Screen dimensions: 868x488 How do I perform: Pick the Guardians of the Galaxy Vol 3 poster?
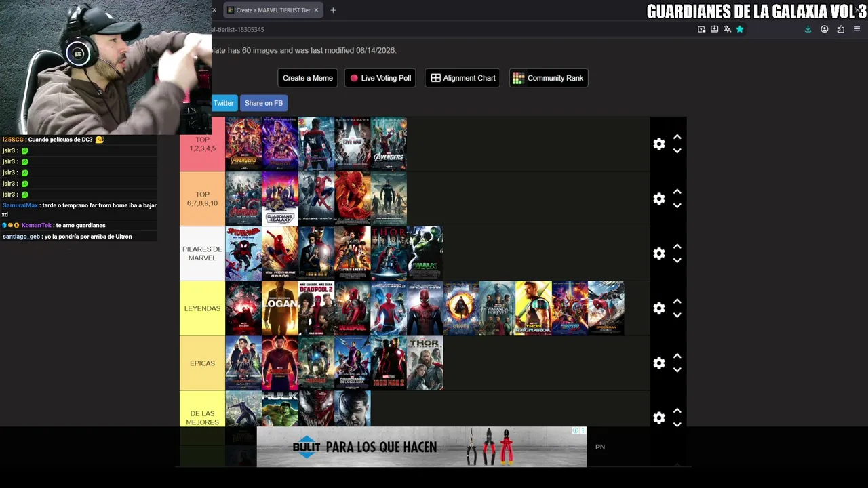click(x=280, y=199)
